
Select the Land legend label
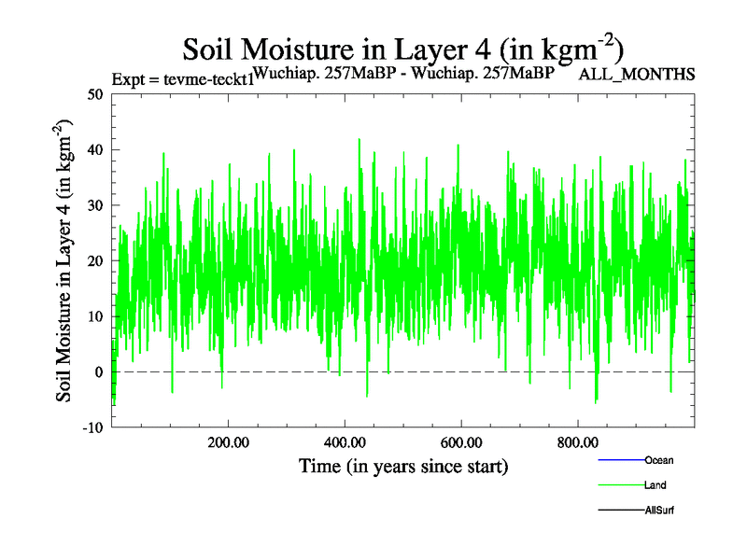[x=655, y=485]
